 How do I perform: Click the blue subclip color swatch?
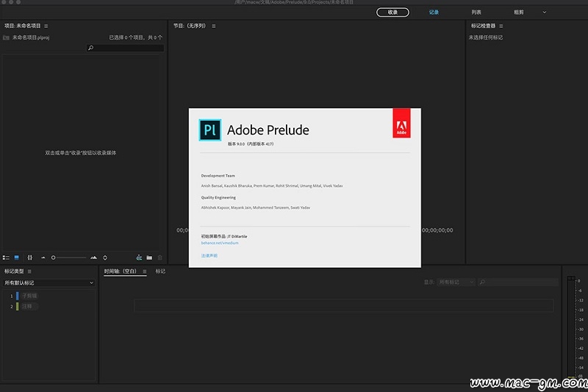pos(17,296)
